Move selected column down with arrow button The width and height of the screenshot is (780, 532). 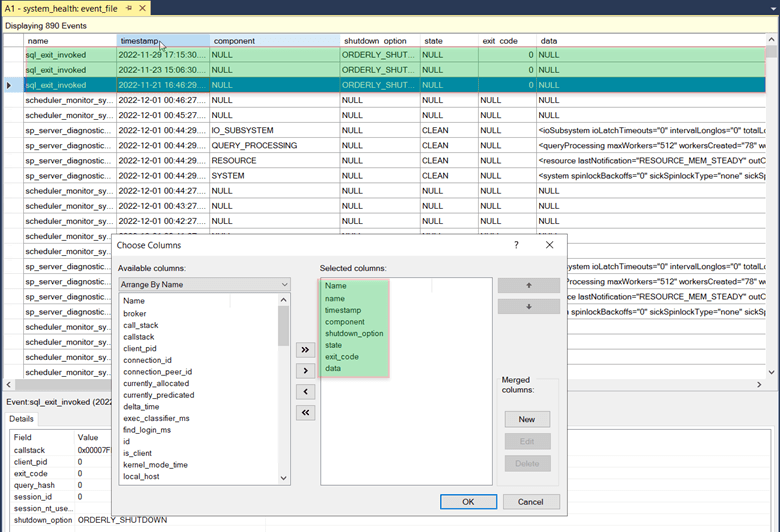click(529, 307)
